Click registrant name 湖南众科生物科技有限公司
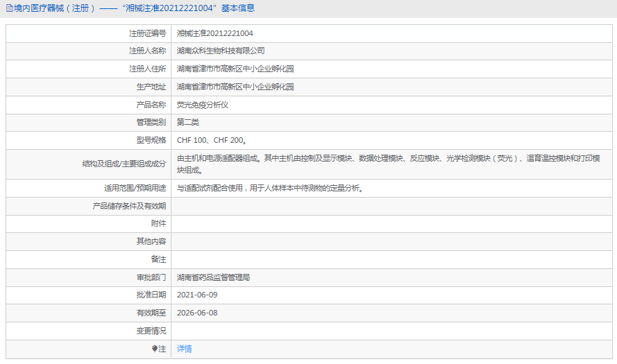 [221, 51]
